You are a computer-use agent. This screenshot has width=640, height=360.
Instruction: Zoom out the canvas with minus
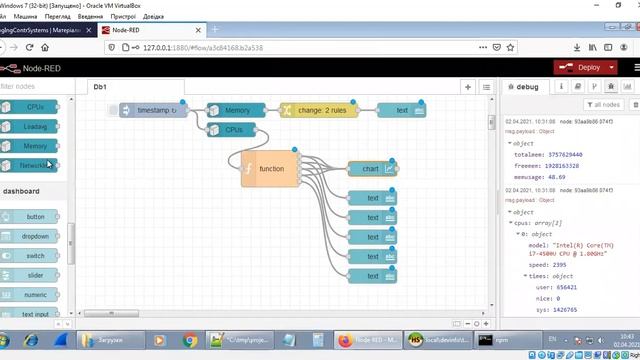coord(468,324)
